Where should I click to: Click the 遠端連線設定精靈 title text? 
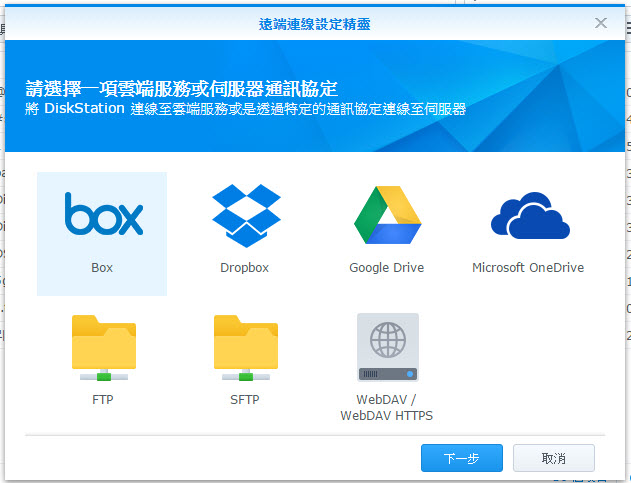315,24
